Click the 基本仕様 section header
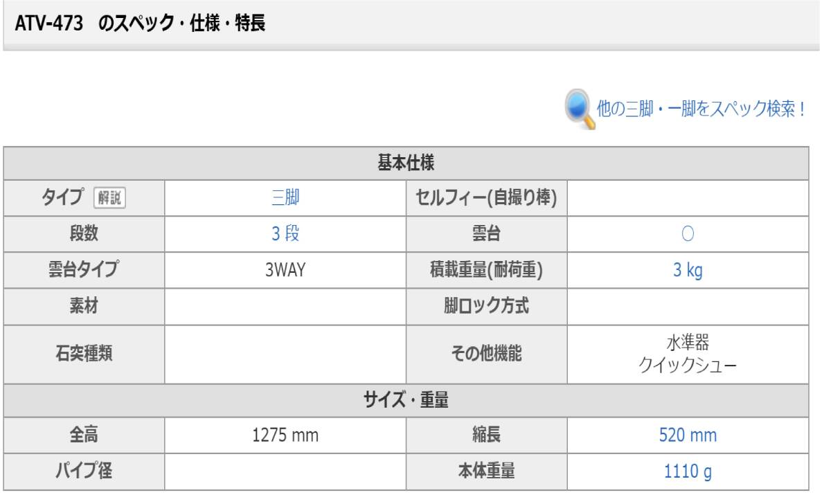The image size is (831, 504). coord(406,163)
